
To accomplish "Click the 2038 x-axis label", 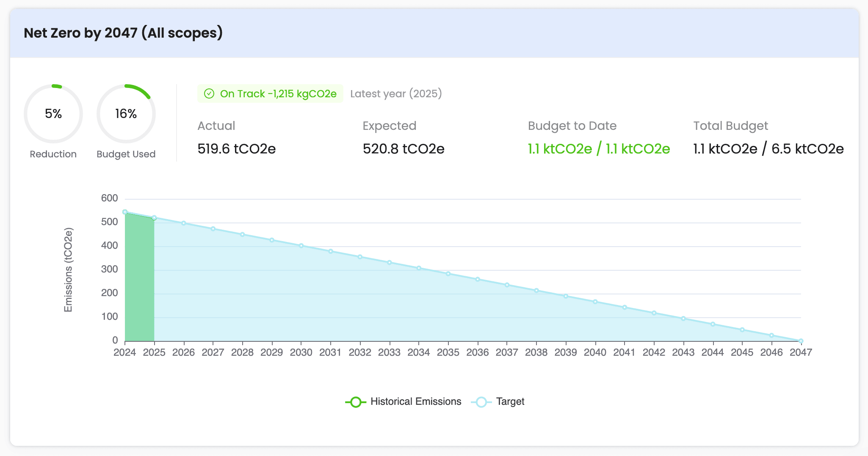I will [x=536, y=352].
